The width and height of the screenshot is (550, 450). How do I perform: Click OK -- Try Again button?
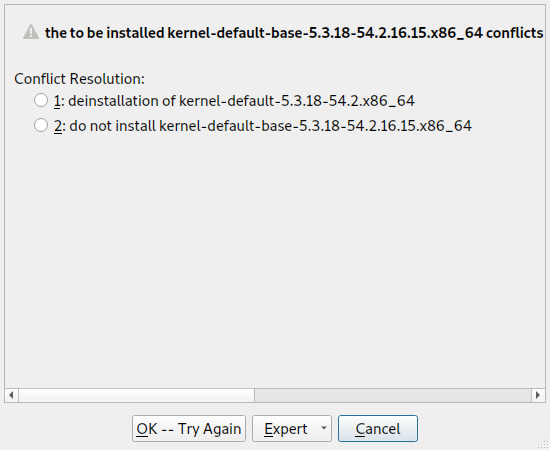189,429
